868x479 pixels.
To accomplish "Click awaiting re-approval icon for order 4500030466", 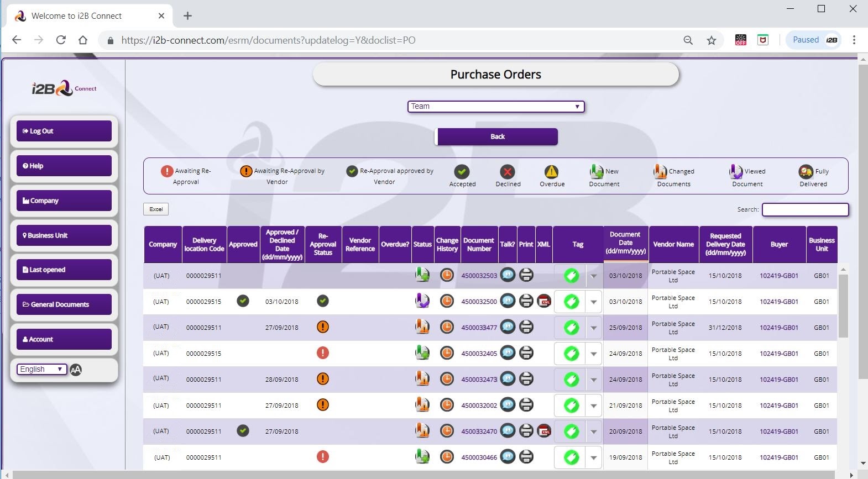I will (x=323, y=457).
